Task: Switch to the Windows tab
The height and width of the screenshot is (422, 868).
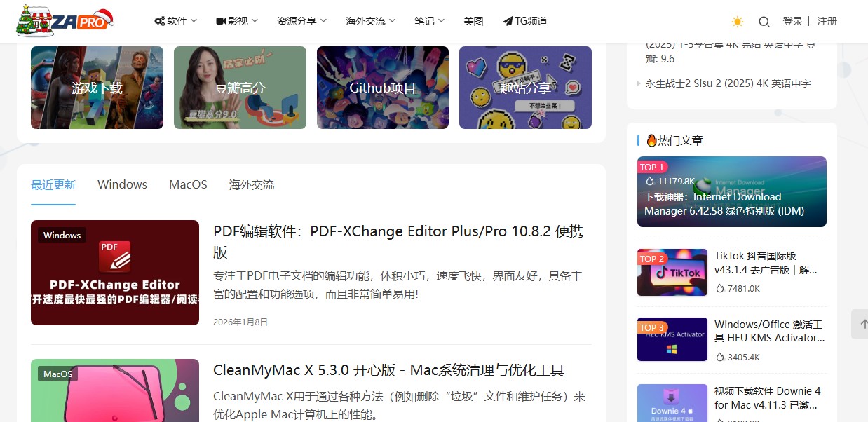Action: coord(122,184)
